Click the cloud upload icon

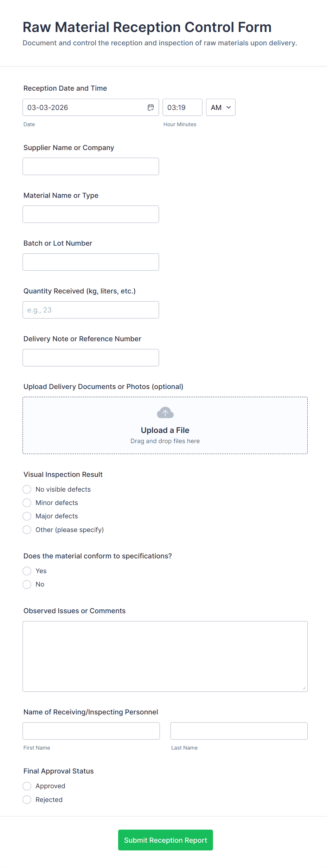165,413
